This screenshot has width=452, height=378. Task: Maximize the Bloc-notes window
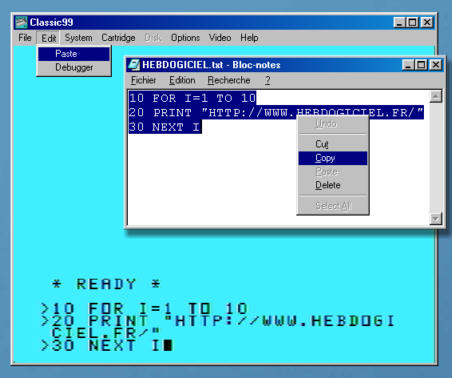click(x=421, y=64)
